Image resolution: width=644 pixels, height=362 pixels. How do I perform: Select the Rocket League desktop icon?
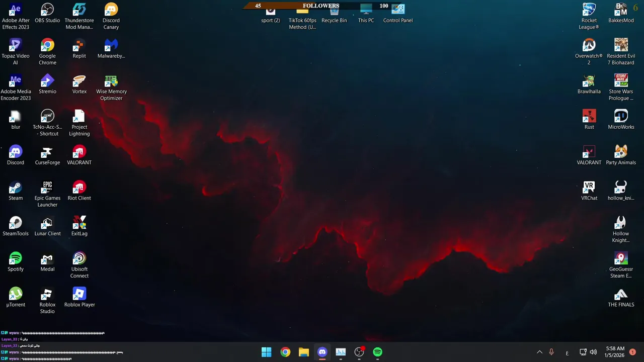tap(589, 16)
